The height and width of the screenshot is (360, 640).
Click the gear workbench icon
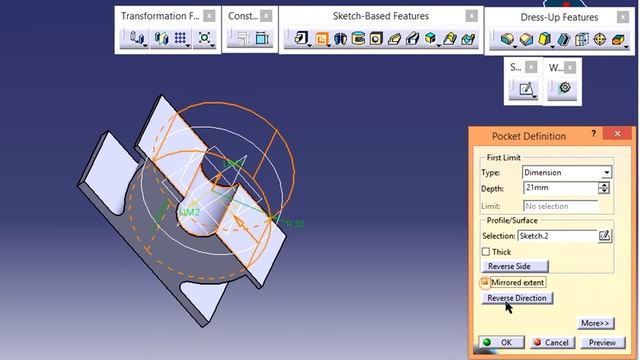click(565, 87)
